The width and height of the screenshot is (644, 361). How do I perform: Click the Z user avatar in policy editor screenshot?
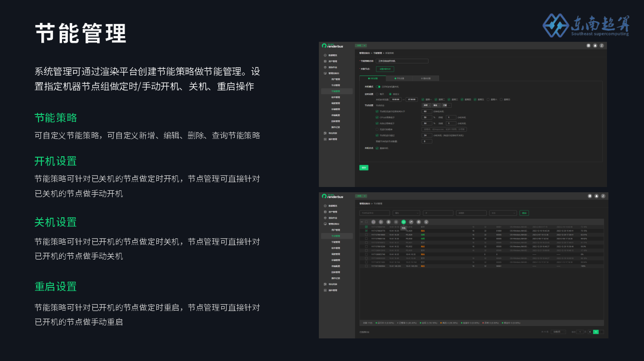click(602, 45)
